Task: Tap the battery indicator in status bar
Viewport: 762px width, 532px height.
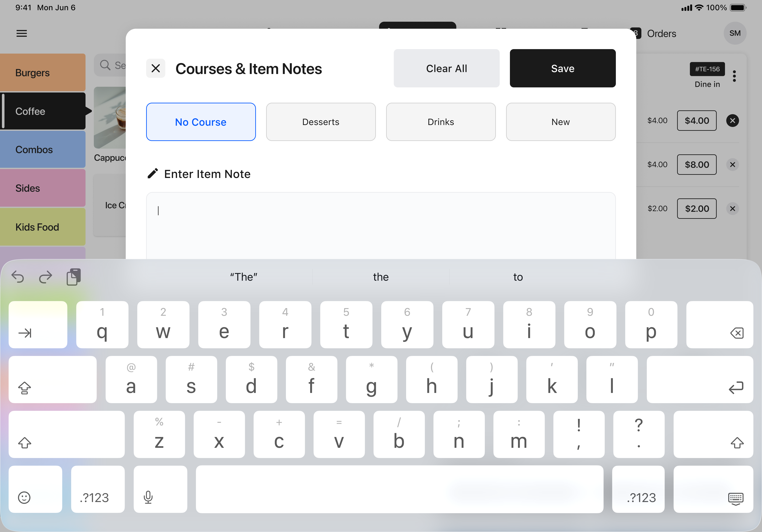Action: point(738,8)
